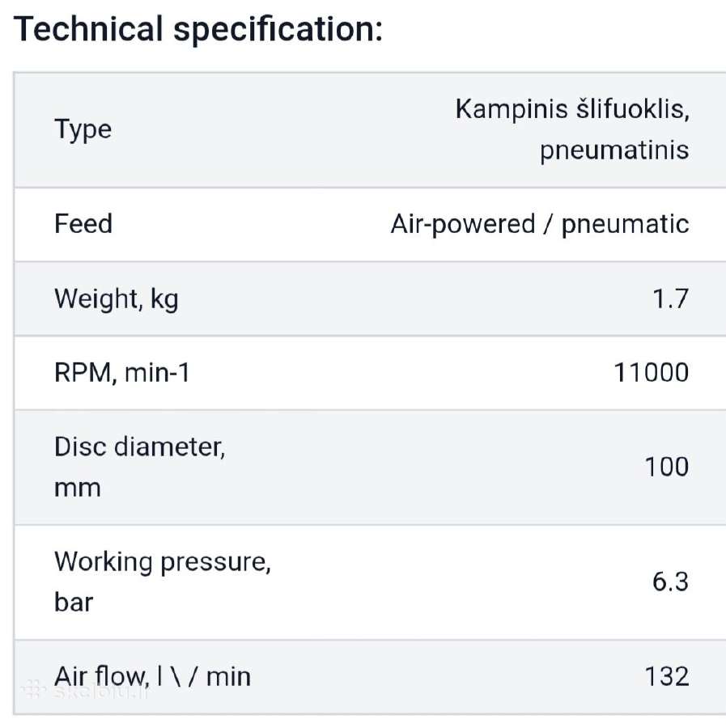Click the word specification in heading
Image resolution: width=726 pixels, height=728 pixels.
pos(278,29)
